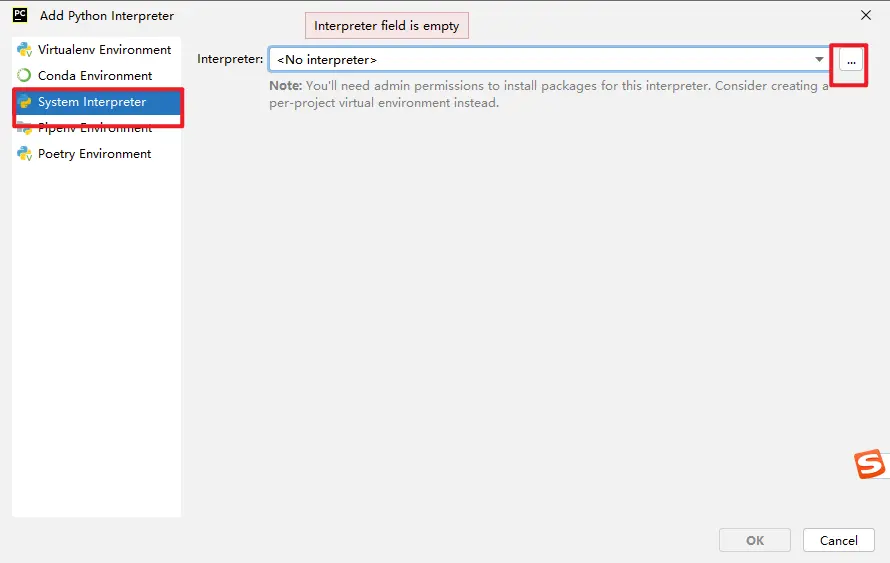Screen dimensions: 890x563
Task: Open the browse (...) button for interpreter path
Action: click(x=851, y=61)
